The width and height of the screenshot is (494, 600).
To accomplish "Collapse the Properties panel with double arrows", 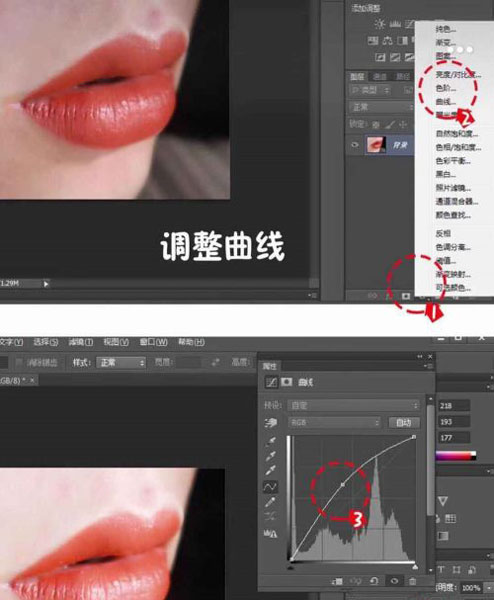I will click(x=420, y=356).
